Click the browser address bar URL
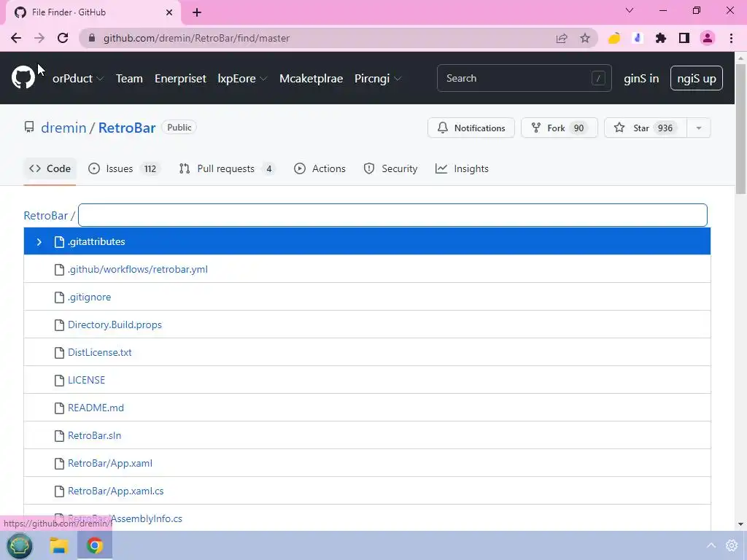 [x=196, y=38]
